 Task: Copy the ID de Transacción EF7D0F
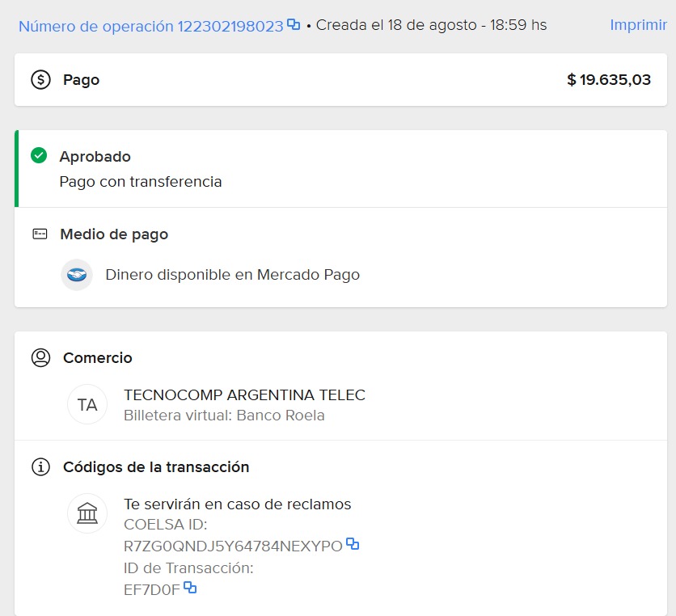pyautogui.click(x=190, y=587)
